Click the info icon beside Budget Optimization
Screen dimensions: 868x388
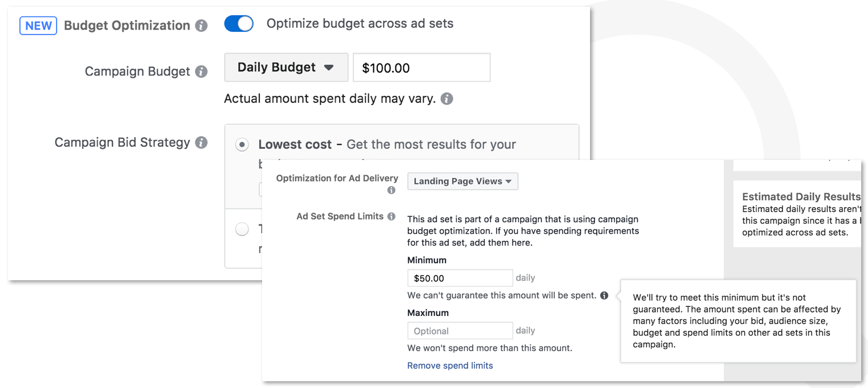click(201, 26)
